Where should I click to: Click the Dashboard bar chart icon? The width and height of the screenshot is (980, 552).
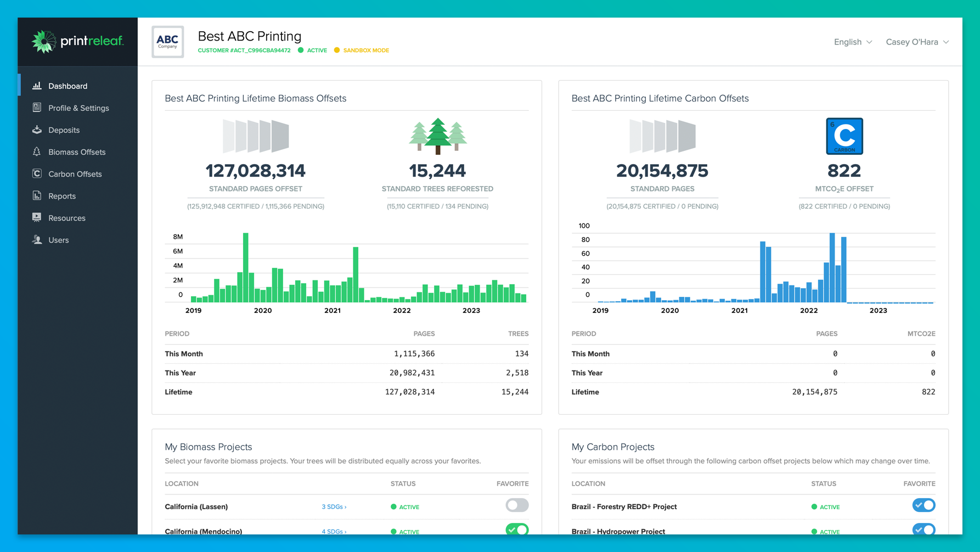(x=37, y=86)
